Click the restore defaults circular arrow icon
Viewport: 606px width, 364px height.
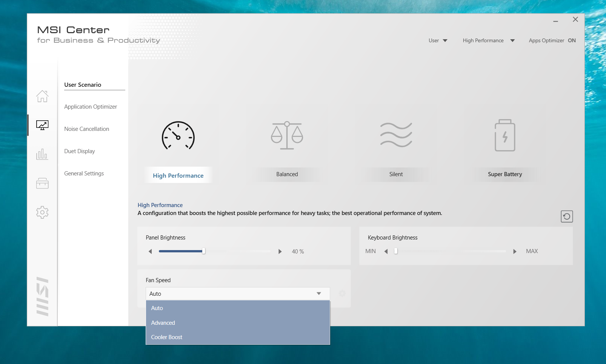[567, 217]
